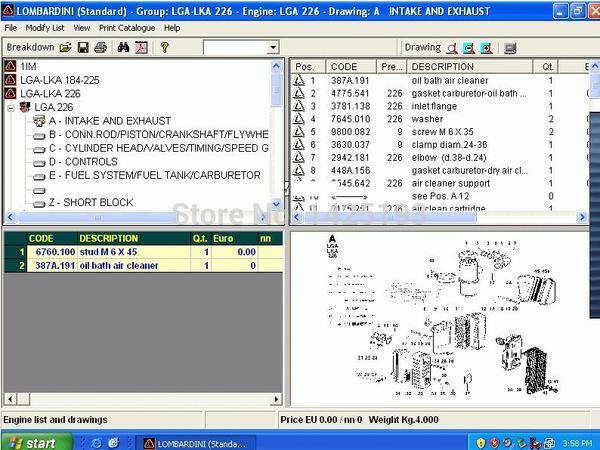Open help with the yellow question mark icon
The image size is (600, 450).
point(165,47)
